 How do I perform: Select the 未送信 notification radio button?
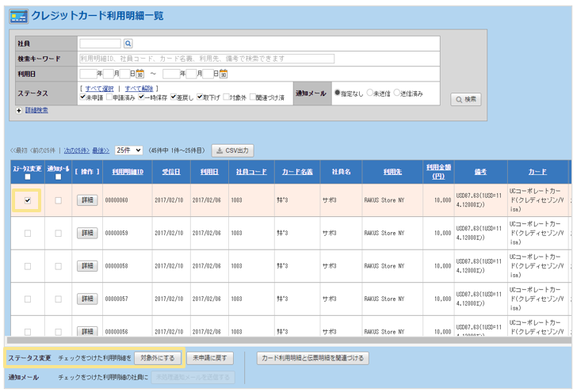[369, 93]
